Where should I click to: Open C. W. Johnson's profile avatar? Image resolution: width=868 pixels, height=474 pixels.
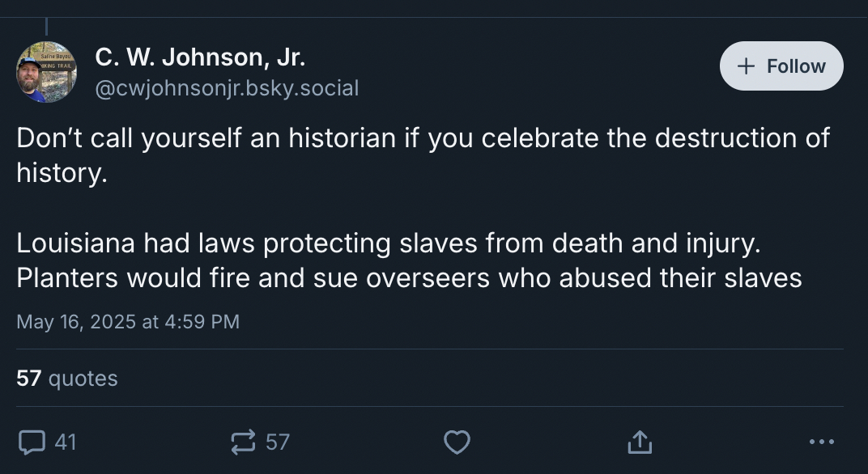[x=46, y=72]
